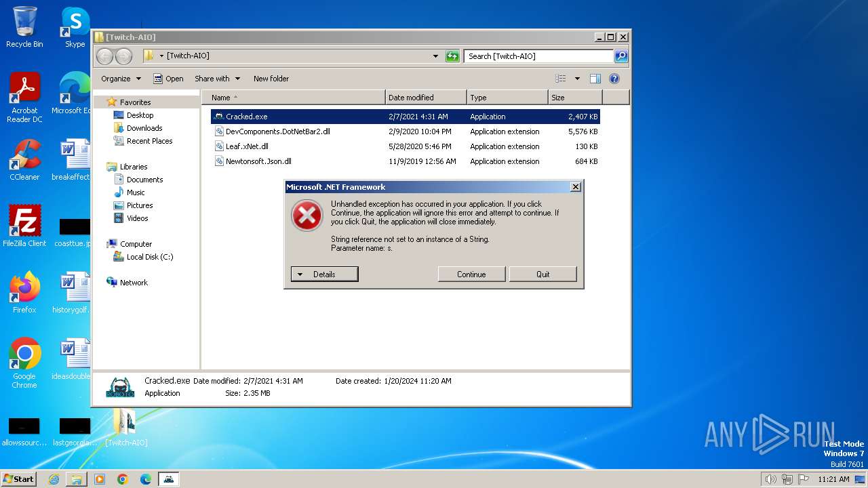Open the Music library
This screenshot has width=868, height=488.
click(136, 192)
